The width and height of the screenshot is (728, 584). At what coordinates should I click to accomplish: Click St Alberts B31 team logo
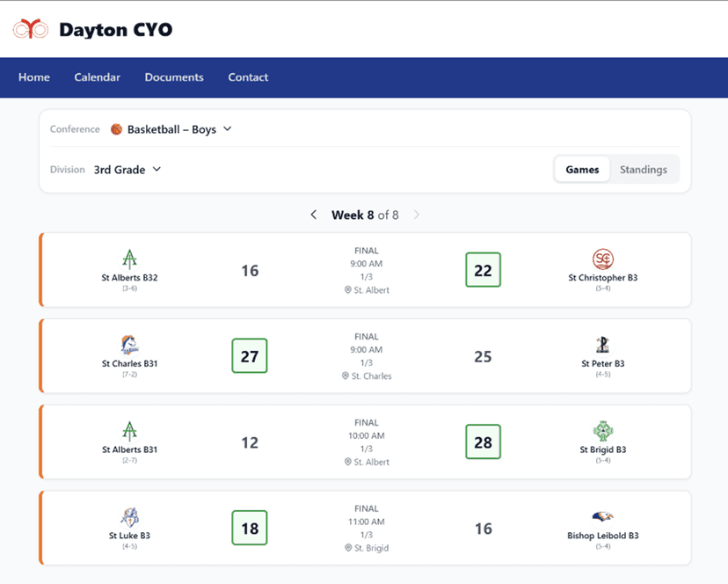click(129, 431)
